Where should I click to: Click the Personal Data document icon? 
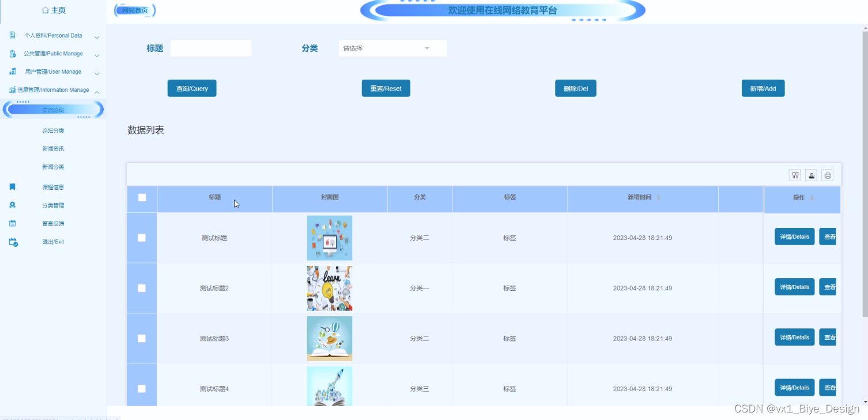click(12, 35)
